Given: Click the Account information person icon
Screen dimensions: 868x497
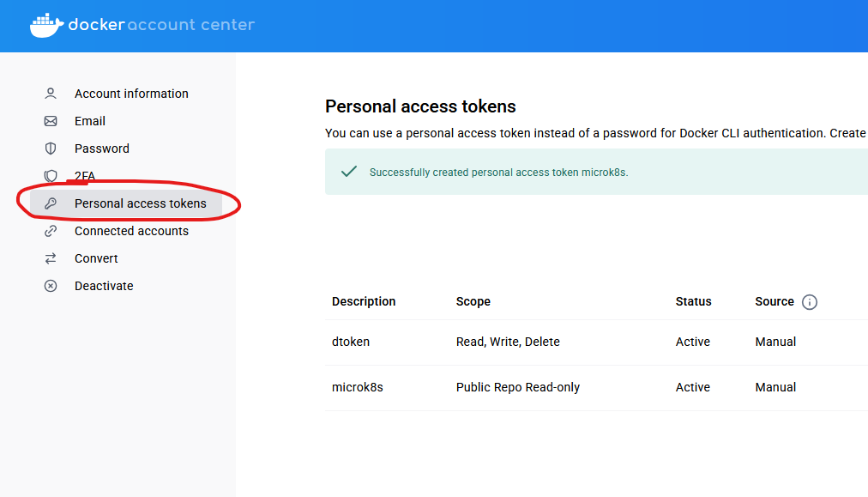Looking at the screenshot, I should click(51, 94).
